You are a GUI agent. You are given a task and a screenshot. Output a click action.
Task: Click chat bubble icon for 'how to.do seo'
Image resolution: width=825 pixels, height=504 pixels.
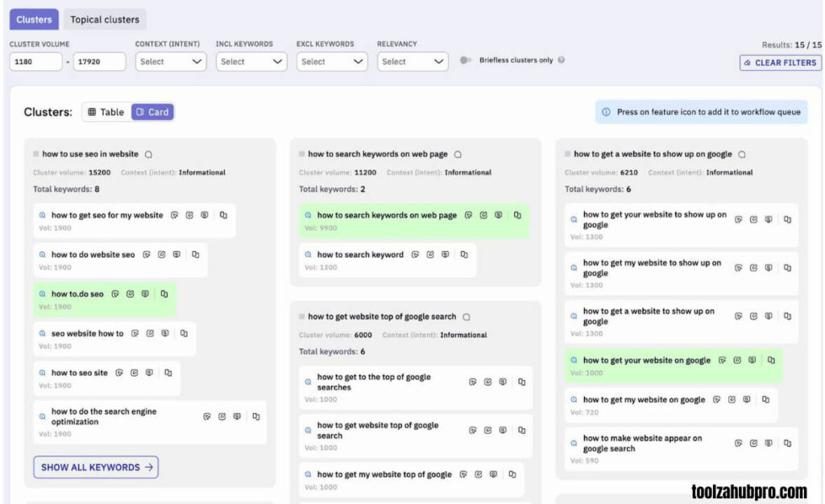point(145,294)
